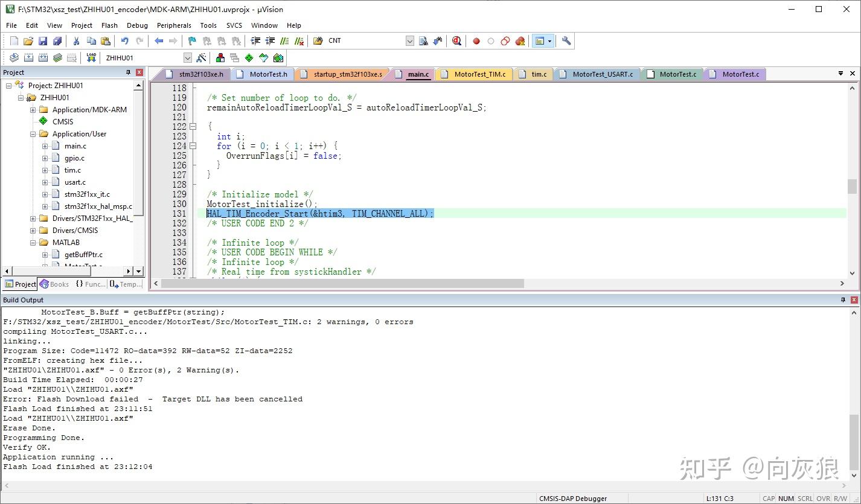The width and height of the screenshot is (861, 504).
Task: Select gpio.c in the project tree
Action: (x=74, y=158)
